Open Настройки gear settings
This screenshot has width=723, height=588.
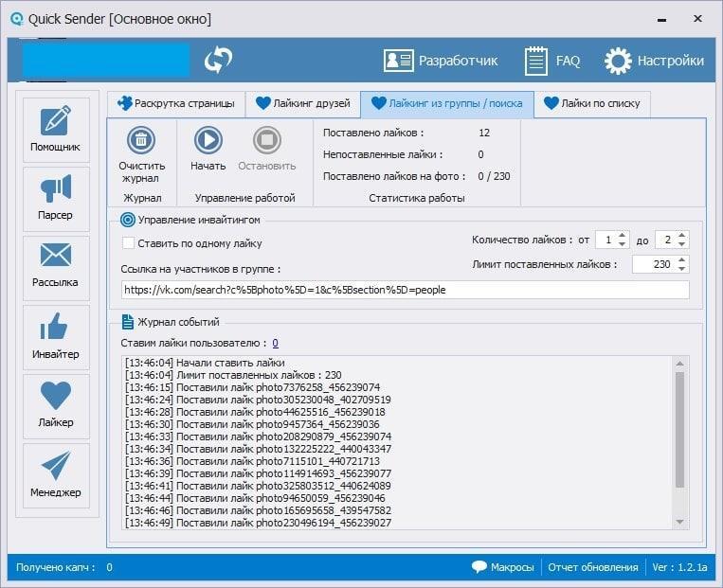[654, 61]
